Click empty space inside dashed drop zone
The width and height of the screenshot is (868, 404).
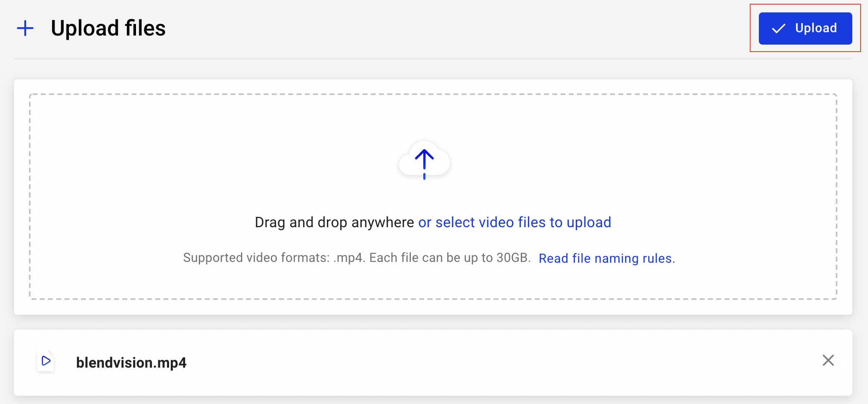click(165, 165)
